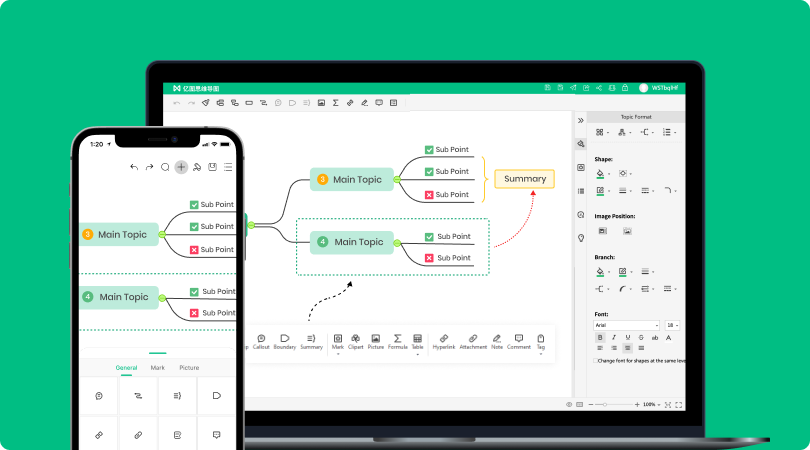Click the Formula sigma icon
Image resolution: width=810 pixels, height=450 pixels.
click(398, 339)
